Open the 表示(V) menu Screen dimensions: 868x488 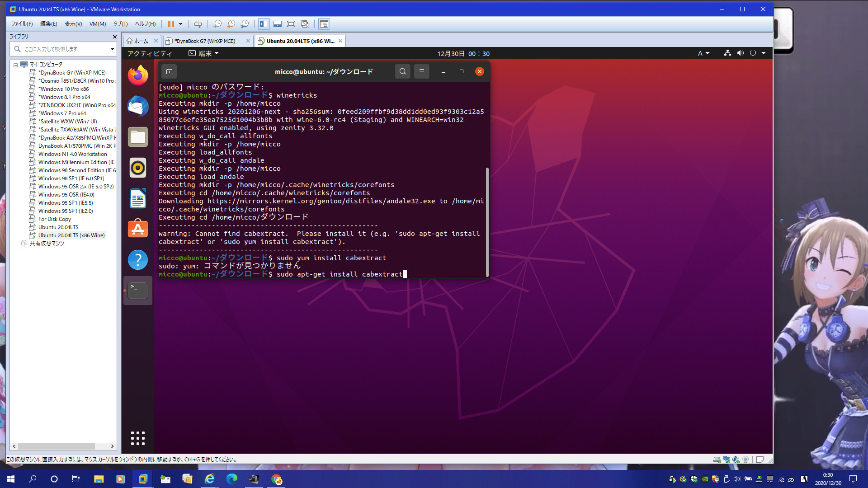73,24
